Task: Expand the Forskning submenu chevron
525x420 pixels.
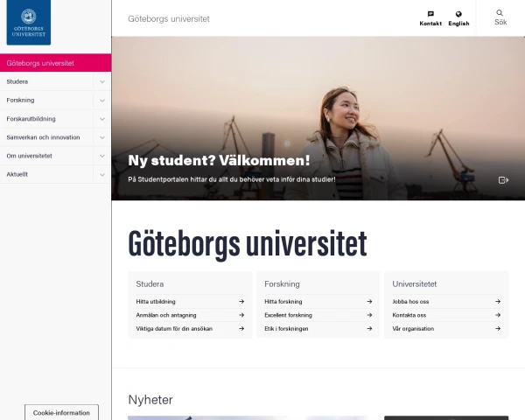Action: [x=102, y=100]
